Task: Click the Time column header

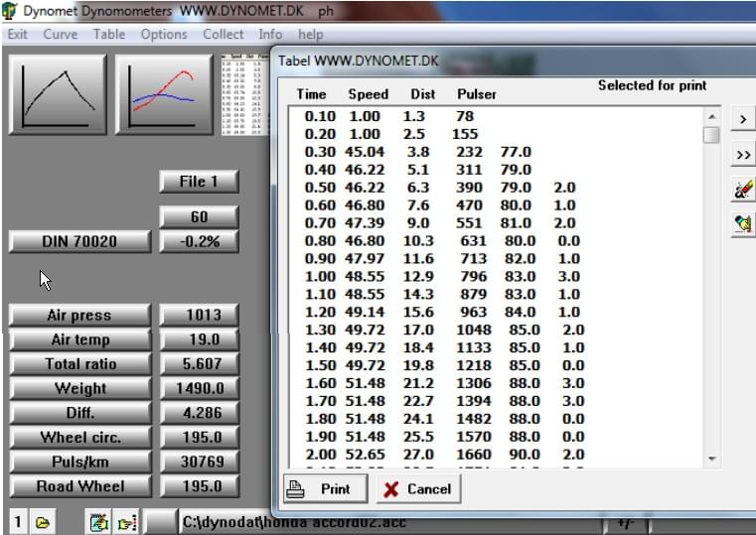Action: tap(312, 94)
